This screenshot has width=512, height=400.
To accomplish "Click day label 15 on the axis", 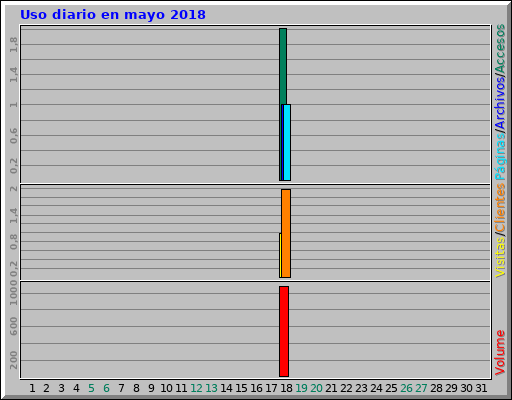I will (241, 388).
